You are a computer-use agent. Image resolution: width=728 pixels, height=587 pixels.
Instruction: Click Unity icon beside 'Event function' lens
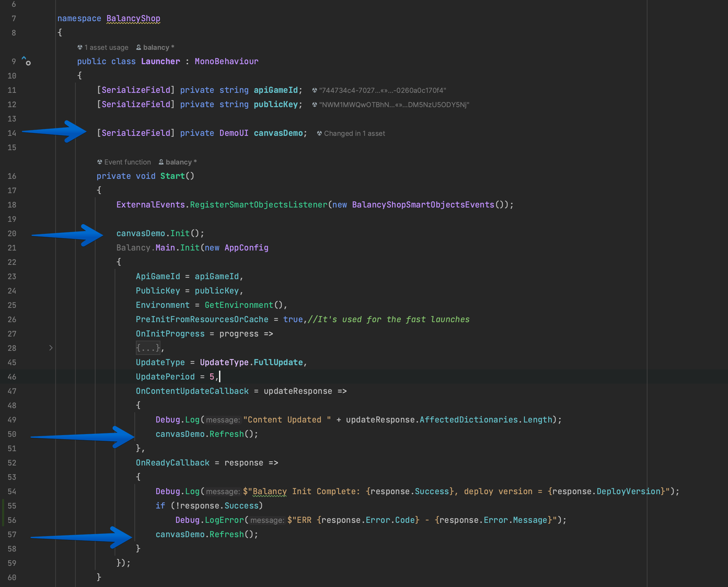tap(100, 162)
